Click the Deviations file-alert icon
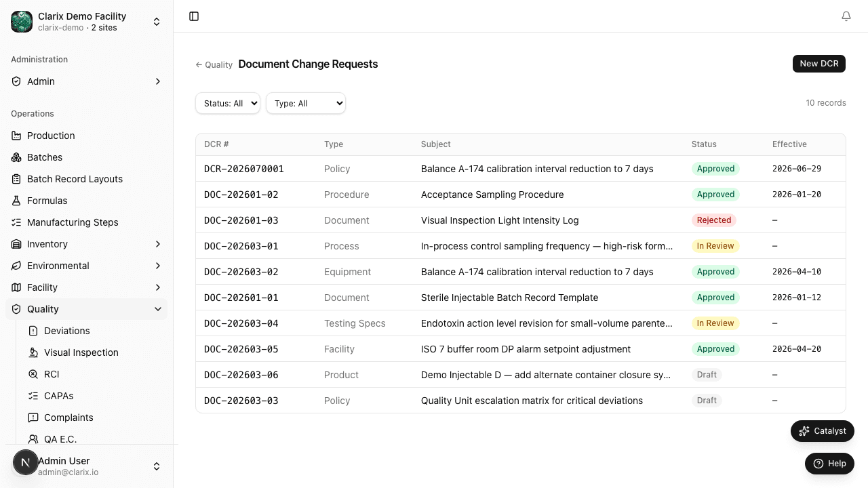This screenshot has width=868, height=488. click(x=33, y=331)
